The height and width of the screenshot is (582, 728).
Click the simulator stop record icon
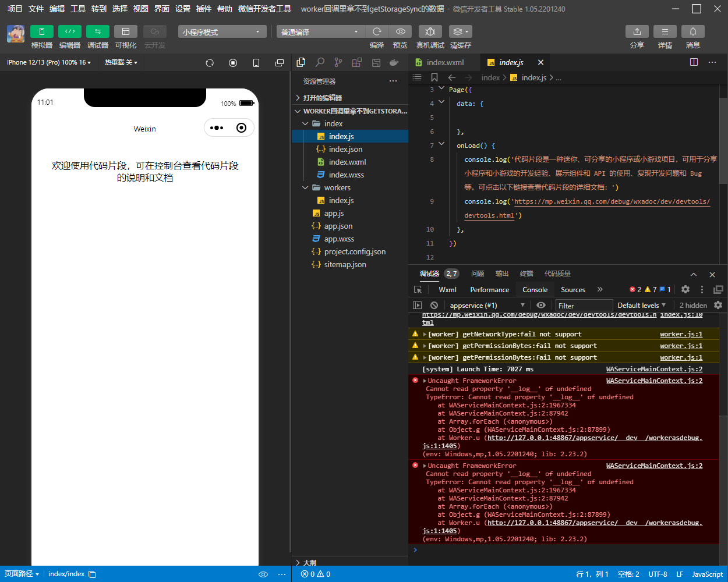pyautogui.click(x=233, y=63)
